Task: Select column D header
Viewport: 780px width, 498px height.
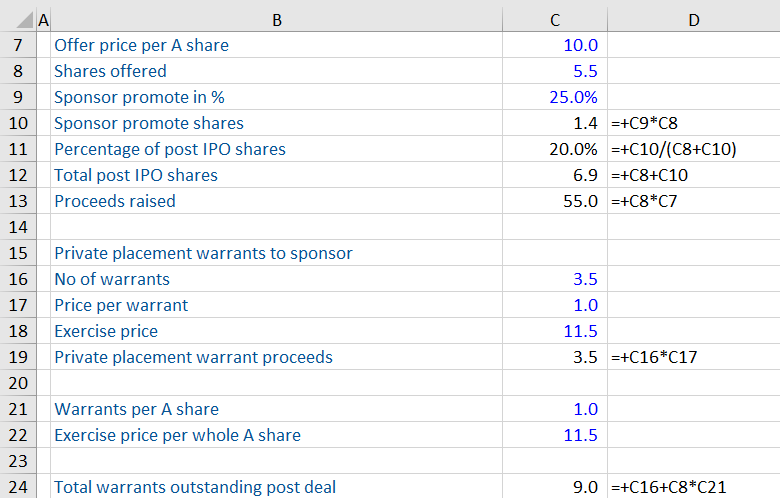Action: tap(693, 18)
